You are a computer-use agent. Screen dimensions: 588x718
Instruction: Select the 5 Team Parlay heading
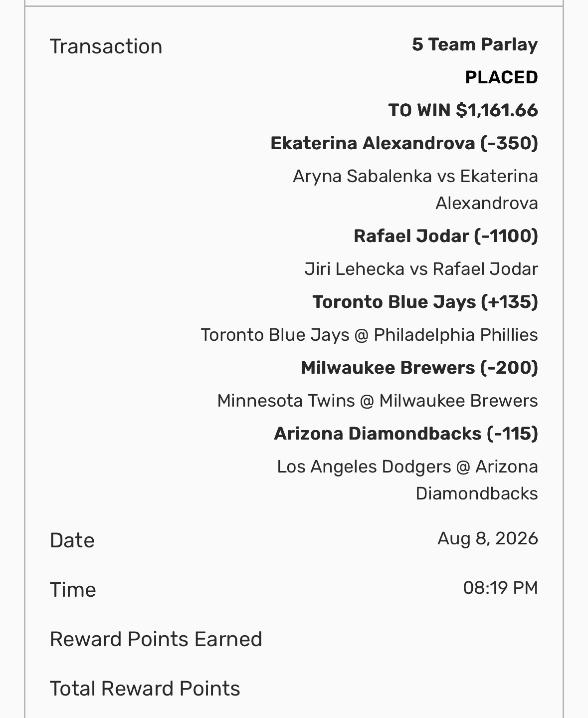(475, 45)
